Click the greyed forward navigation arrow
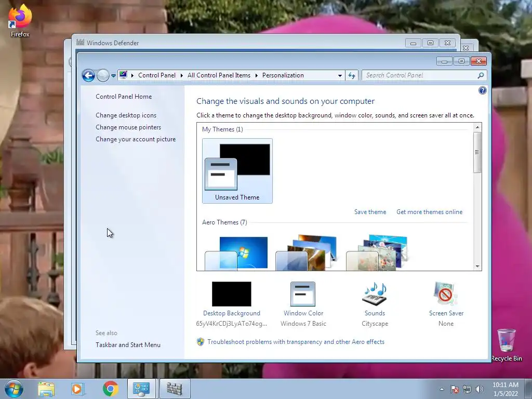The height and width of the screenshot is (399, 532). point(103,75)
